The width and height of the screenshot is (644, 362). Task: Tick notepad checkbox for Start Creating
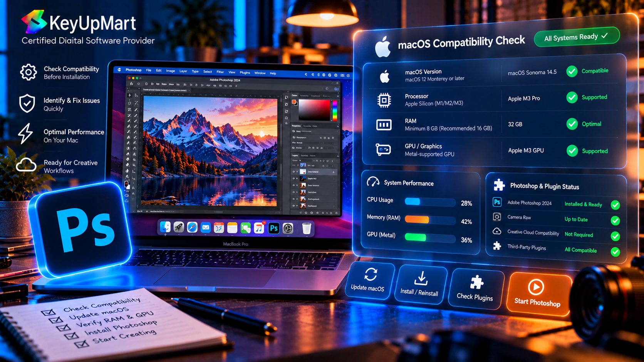[x=81, y=344]
